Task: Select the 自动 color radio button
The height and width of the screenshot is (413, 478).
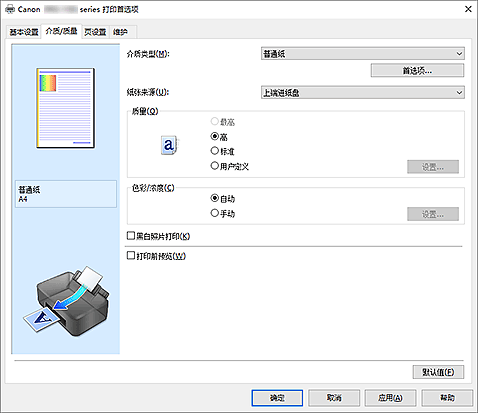Action: (x=215, y=198)
